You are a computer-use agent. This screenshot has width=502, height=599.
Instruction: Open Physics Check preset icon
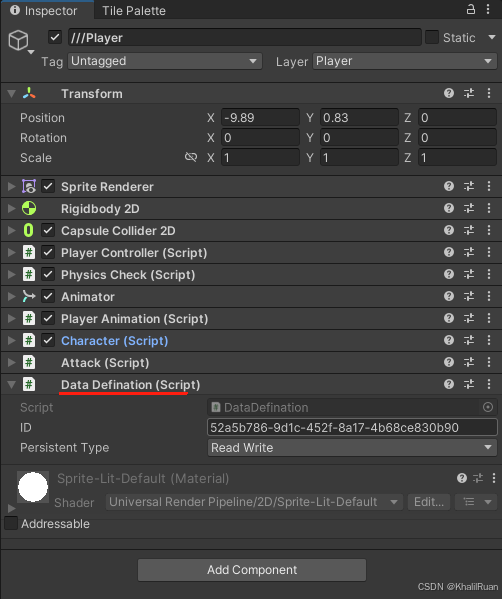(x=469, y=275)
